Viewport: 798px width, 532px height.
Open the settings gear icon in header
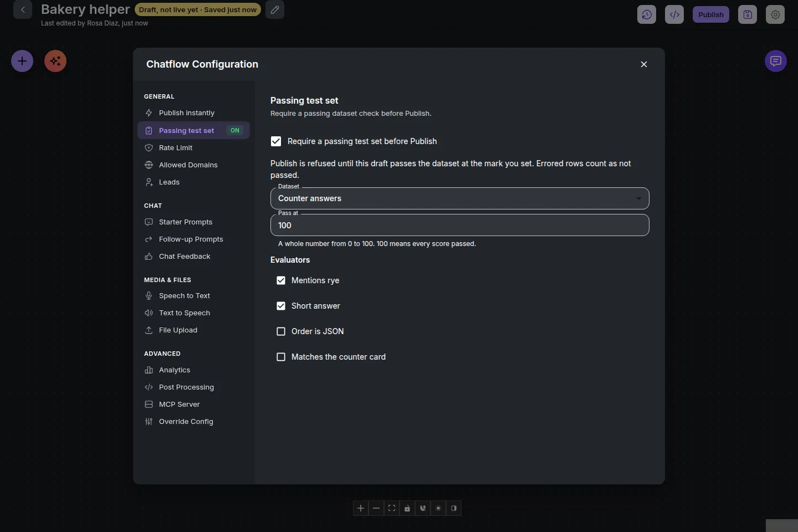[775, 14]
